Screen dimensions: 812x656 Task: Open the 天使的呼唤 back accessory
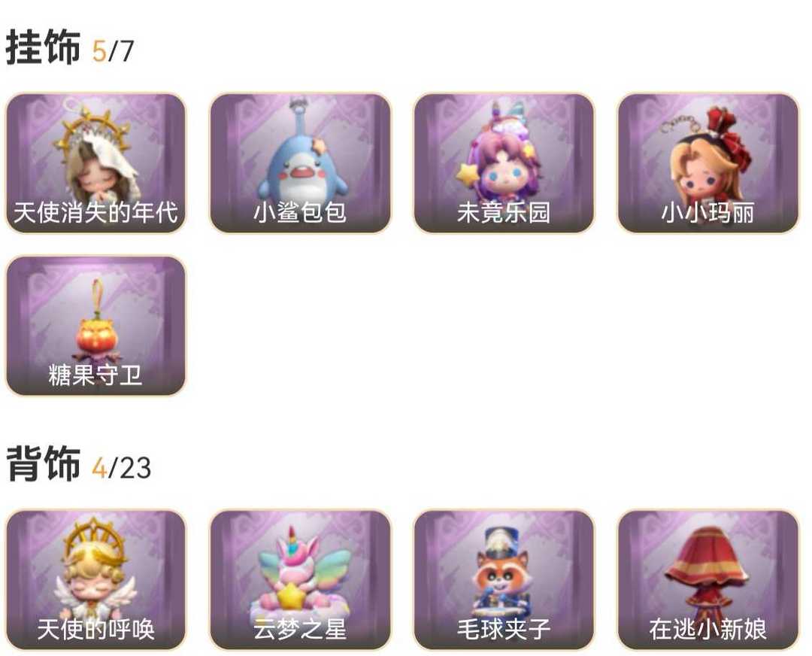tap(95, 580)
